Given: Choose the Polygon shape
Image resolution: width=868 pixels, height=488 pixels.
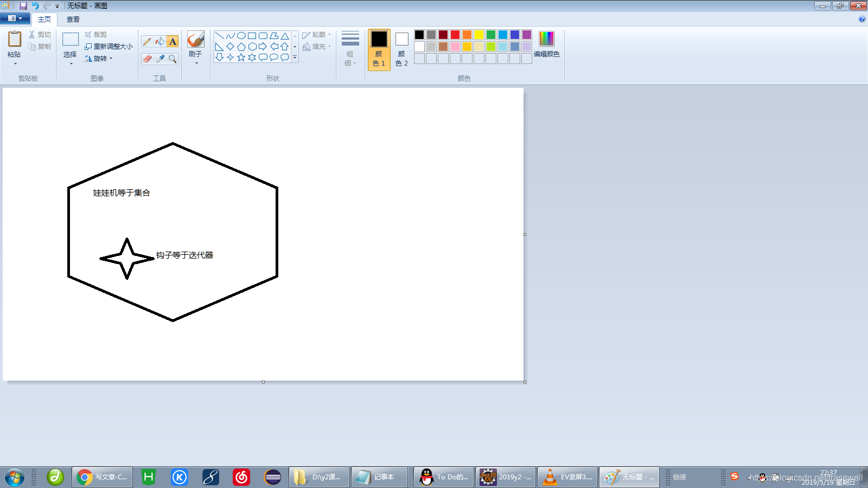Looking at the screenshot, I should 274,36.
